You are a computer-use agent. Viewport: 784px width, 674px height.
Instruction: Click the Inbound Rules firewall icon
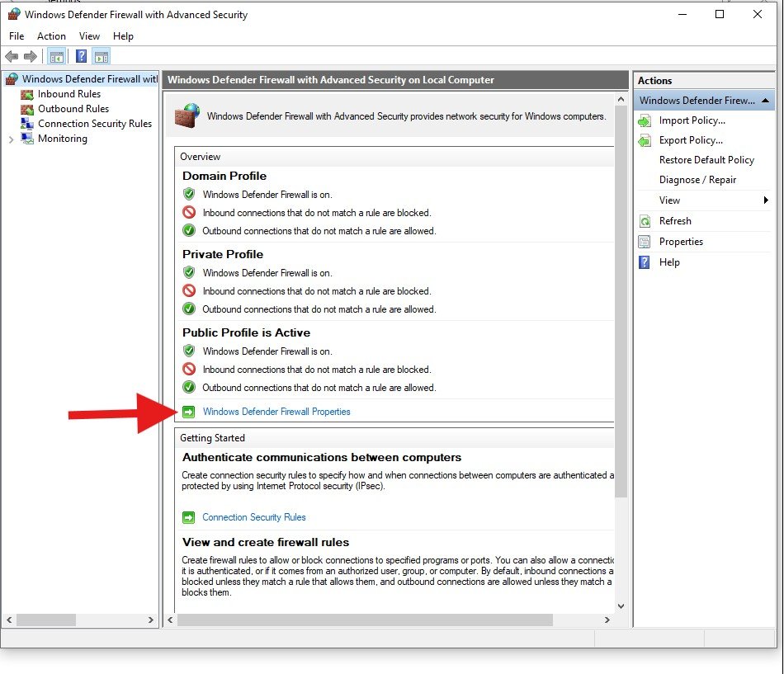click(26, 94)
